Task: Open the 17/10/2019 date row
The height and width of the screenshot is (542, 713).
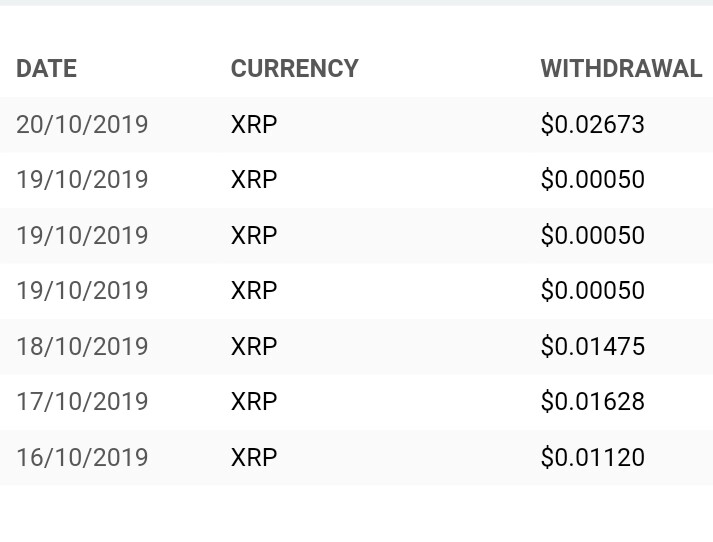Action: (82, 402)
